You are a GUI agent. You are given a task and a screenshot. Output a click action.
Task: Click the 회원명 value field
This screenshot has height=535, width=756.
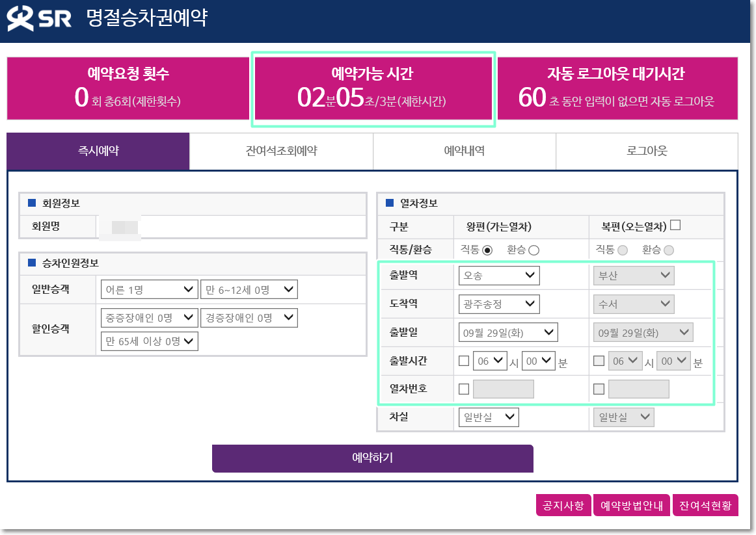pos(232,226)
